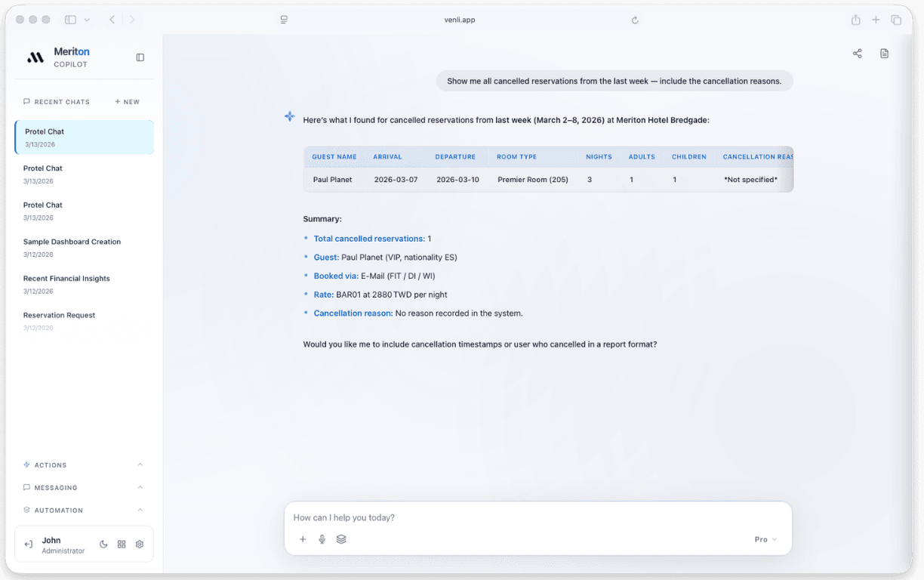Click the Actions sparkle icon

click(27, 465)
